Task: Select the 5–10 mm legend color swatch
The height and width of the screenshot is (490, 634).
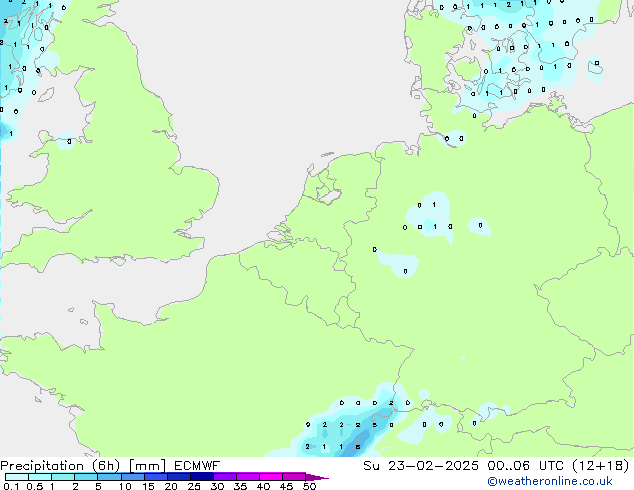Action: [109, 477]
